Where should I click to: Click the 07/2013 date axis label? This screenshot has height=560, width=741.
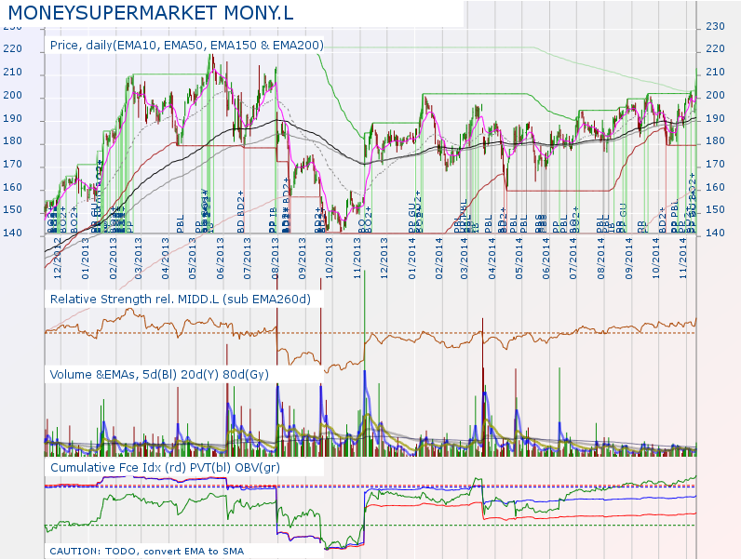pos(248,259)
